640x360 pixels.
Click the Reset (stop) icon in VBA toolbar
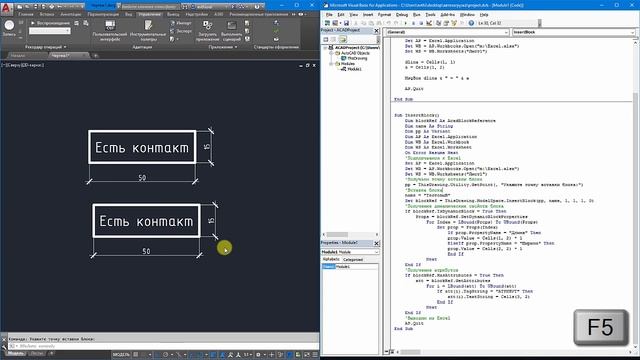tap(420, 23)
